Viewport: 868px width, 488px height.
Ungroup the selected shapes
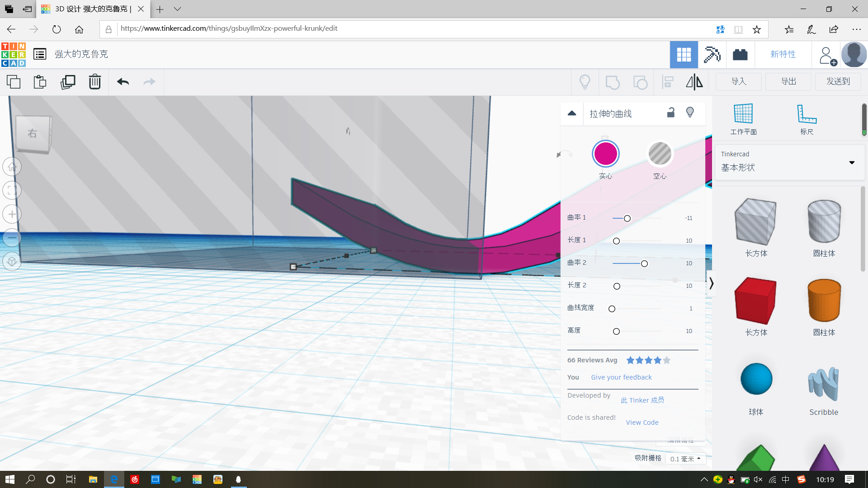click(x=640, y=82)
